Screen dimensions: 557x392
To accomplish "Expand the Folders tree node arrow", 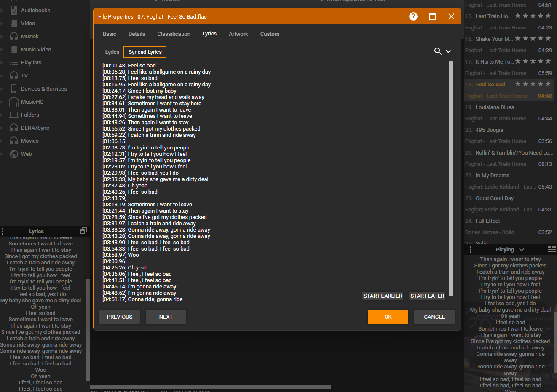I will tap(2, 115).
